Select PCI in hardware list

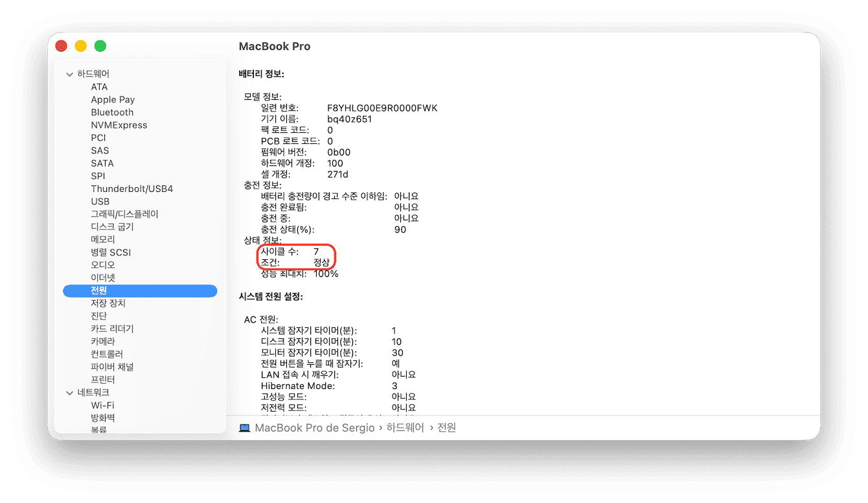click(x=98, y=138)
